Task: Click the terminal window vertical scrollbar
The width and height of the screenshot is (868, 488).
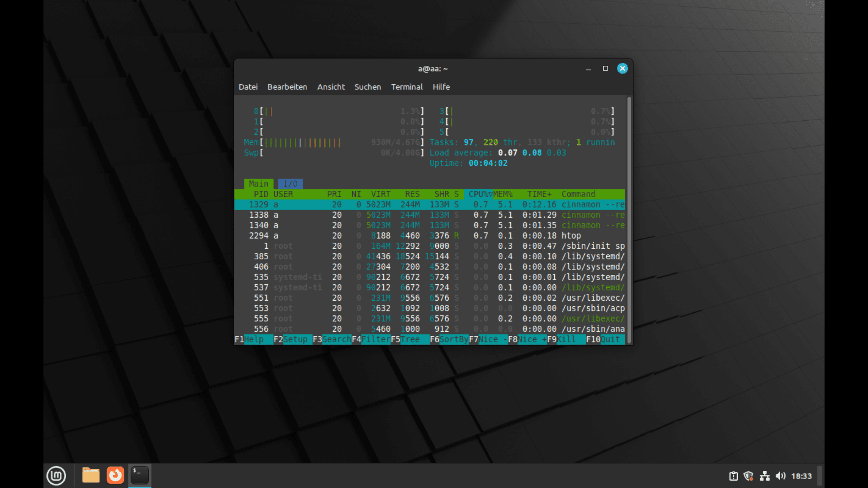Action: [x=629, y=220]
